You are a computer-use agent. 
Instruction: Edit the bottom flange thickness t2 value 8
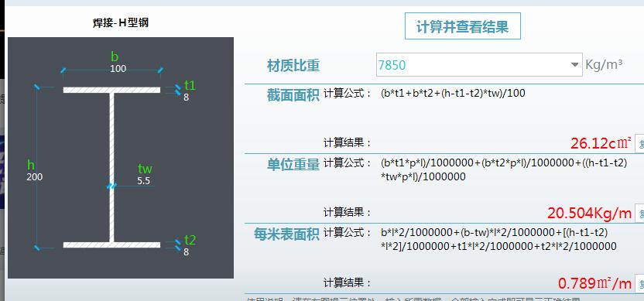187,252
